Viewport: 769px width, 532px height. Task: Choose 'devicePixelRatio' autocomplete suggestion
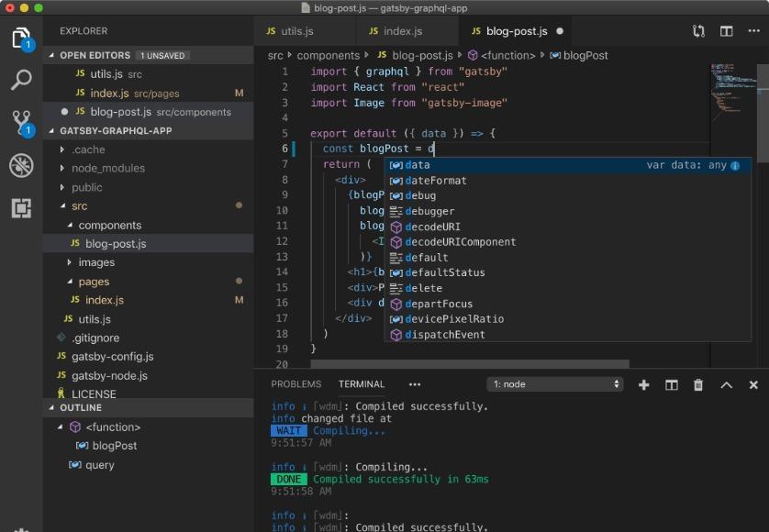(568, 319)
